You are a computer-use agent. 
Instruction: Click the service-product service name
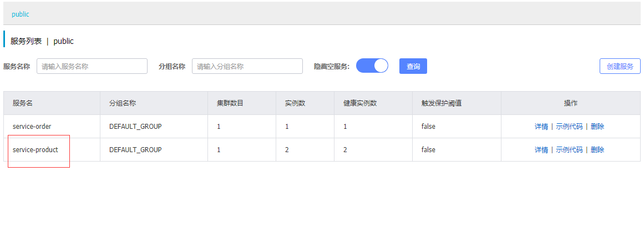(x=36, y=150)
